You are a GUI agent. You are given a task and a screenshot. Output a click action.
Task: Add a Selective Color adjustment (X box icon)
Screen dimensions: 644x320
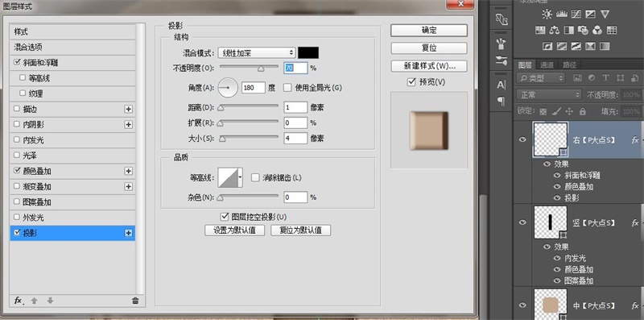click(x=590, y=46)
